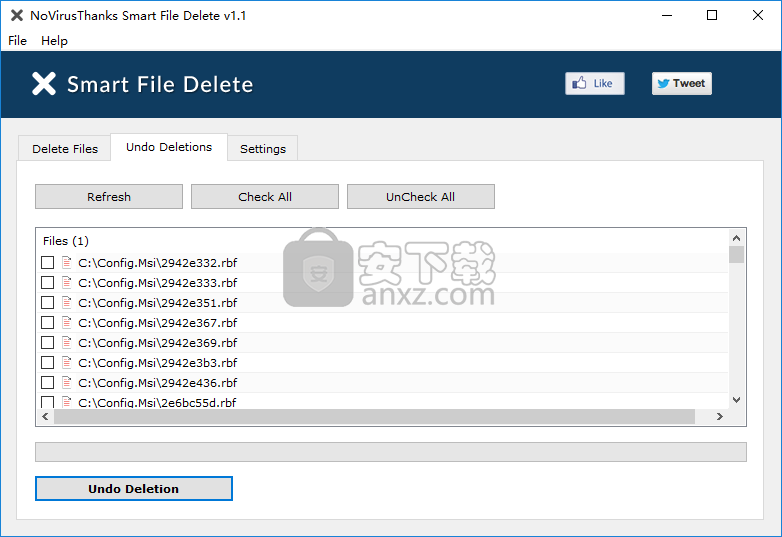782x537 pixels.
Task: Click the file list's scroll up arrow
Action: [736, 237]
